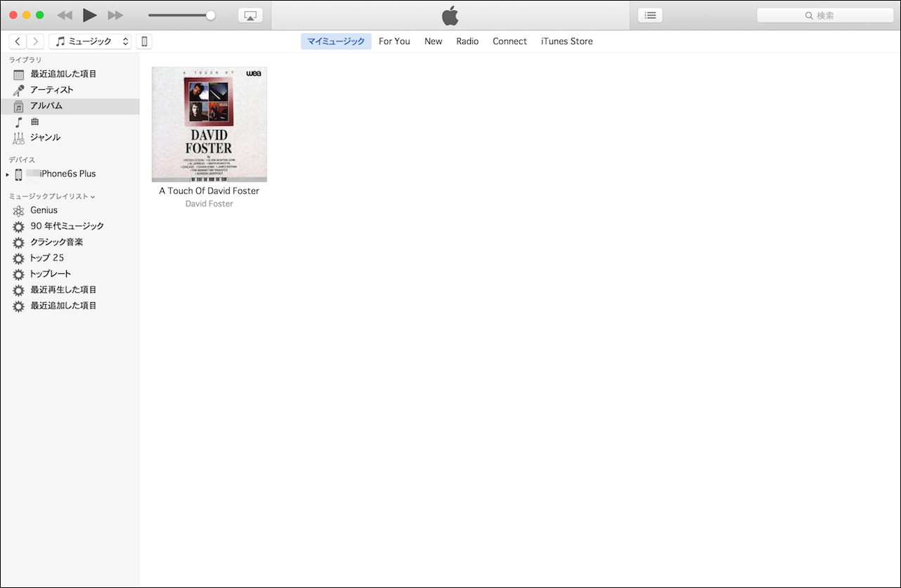
Task: Click the guitars icon beside ジャンル
Action: tap(19, 138)
